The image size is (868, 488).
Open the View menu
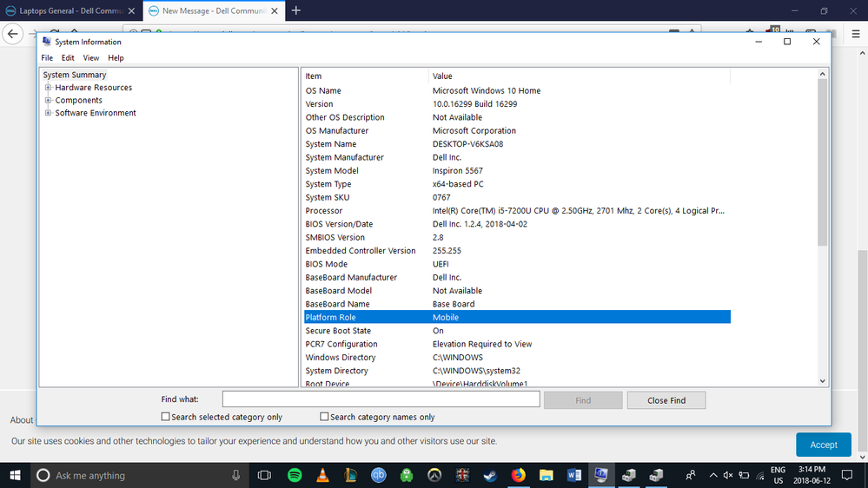pos(90,57)
